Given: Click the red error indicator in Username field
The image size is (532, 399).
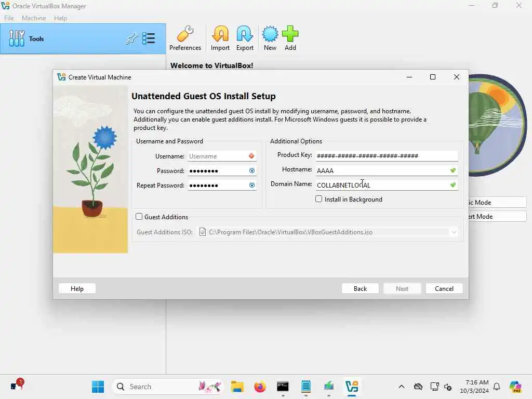Looking at the screenshot, I should [x=251, y=156].
